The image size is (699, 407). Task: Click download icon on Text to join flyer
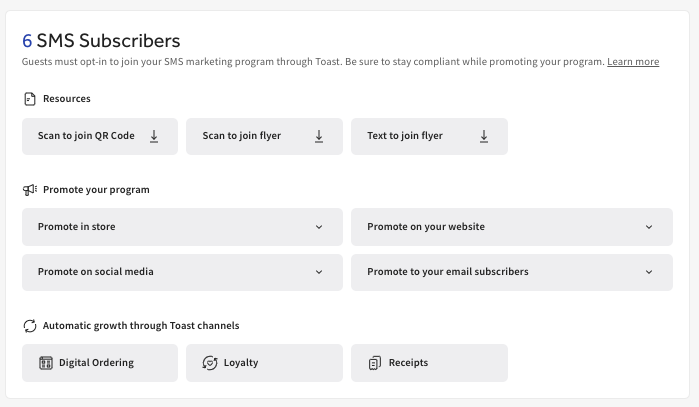click(484, 136)
